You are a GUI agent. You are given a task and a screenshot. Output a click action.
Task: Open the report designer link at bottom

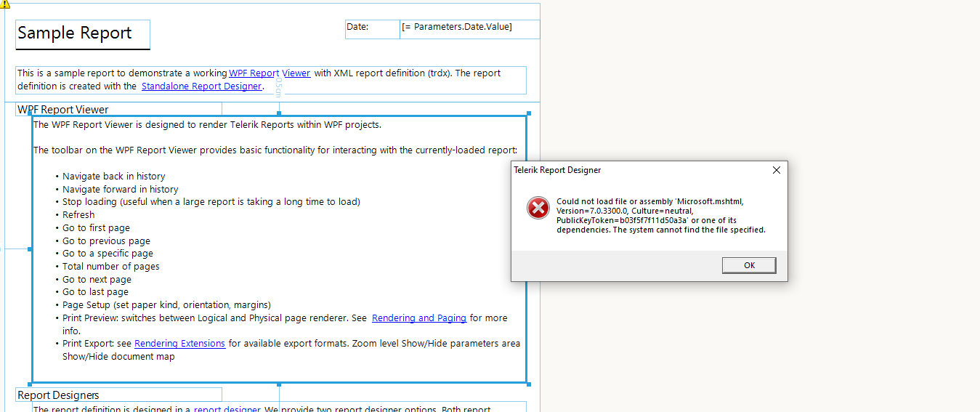[227, 408]
